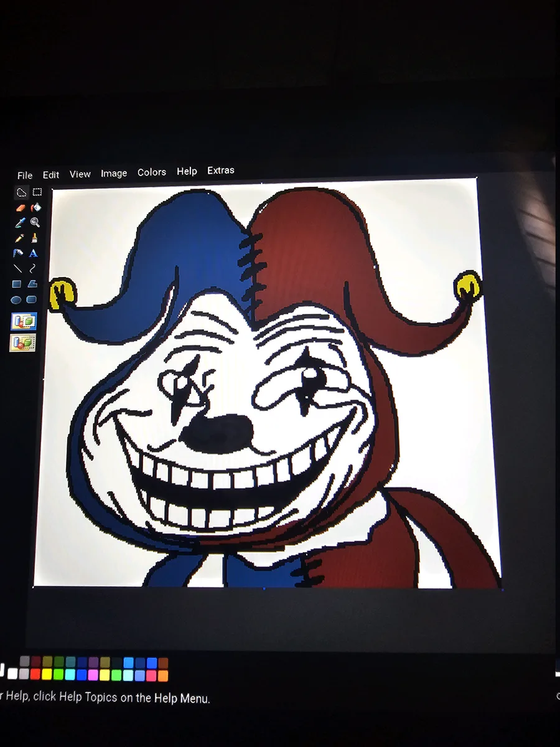Screen dimensions: 560x747
Task: Select the Brush tool
Action: tap(35, 238)
